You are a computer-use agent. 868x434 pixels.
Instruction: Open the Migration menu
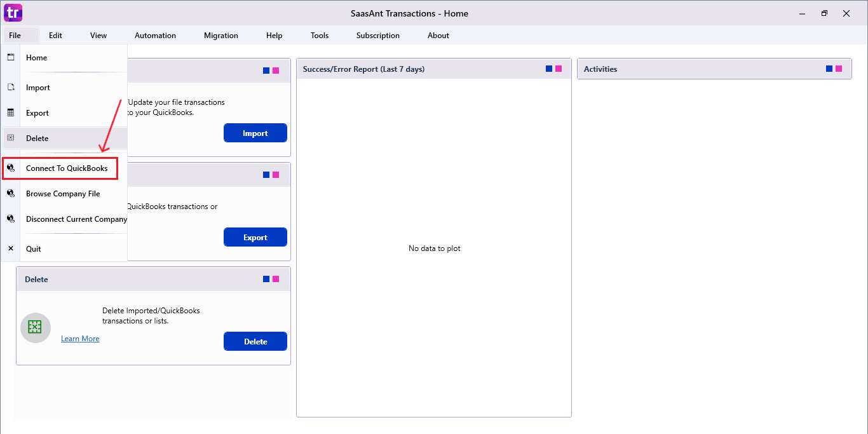[220, 35]
